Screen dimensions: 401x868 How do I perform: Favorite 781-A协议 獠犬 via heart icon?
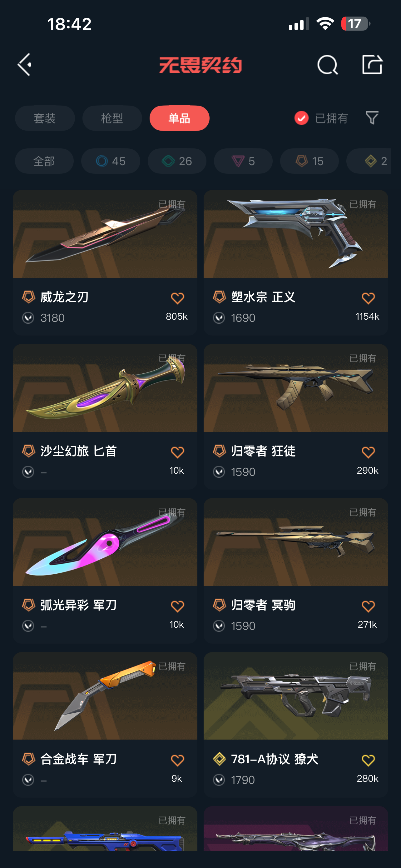click(368, 760)
